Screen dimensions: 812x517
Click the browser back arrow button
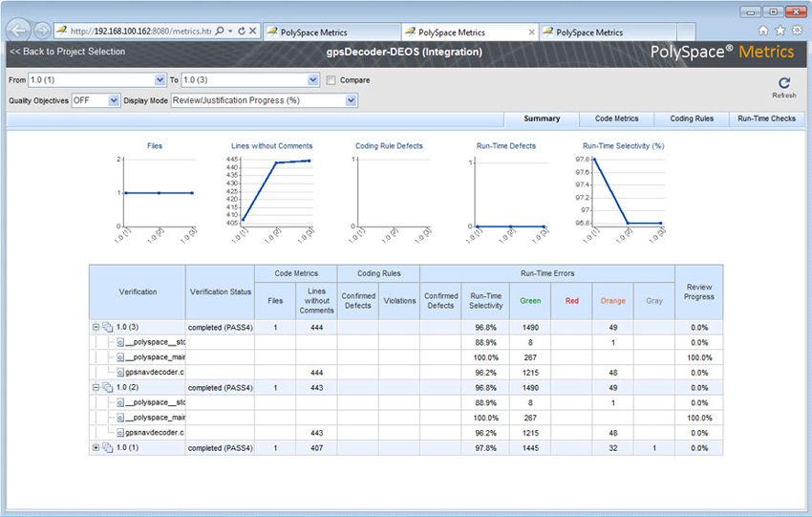tap(17, 31)
